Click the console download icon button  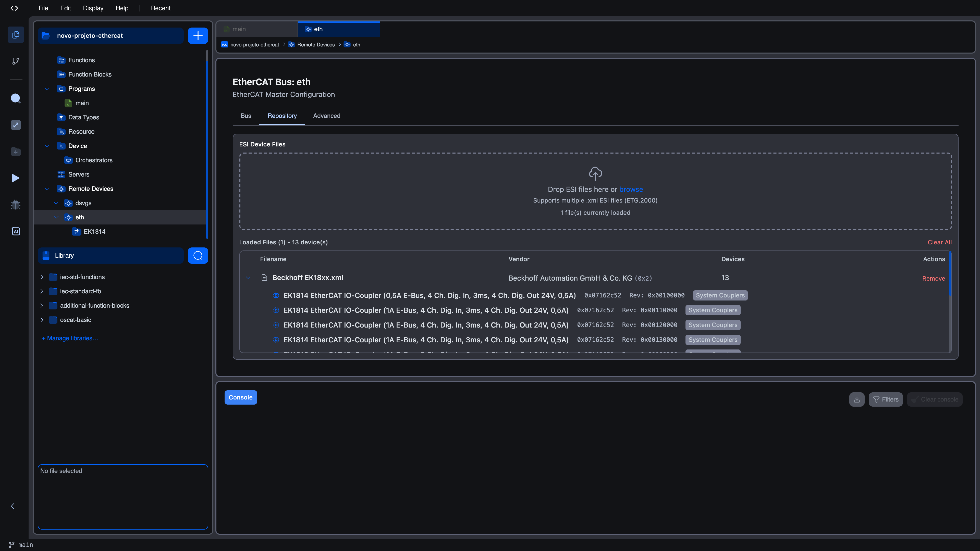(857, 399)
